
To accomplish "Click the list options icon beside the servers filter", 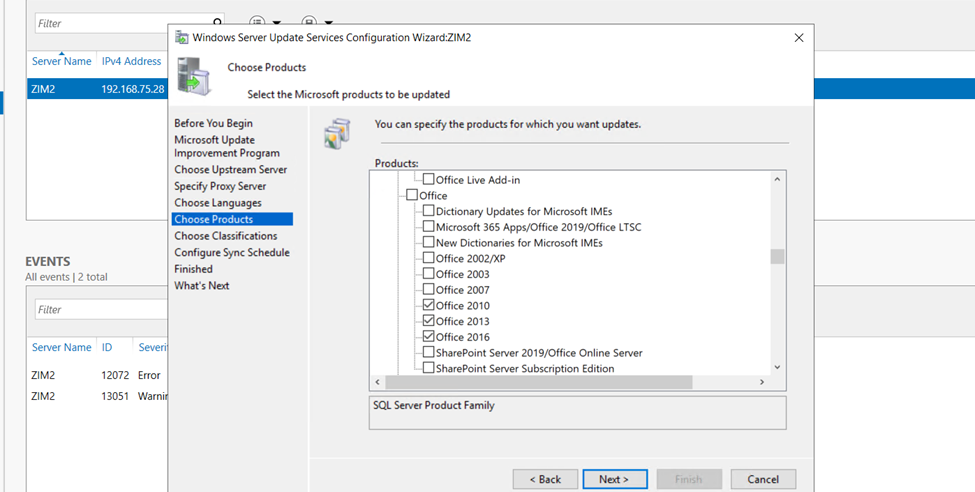I will click(257, 21).
